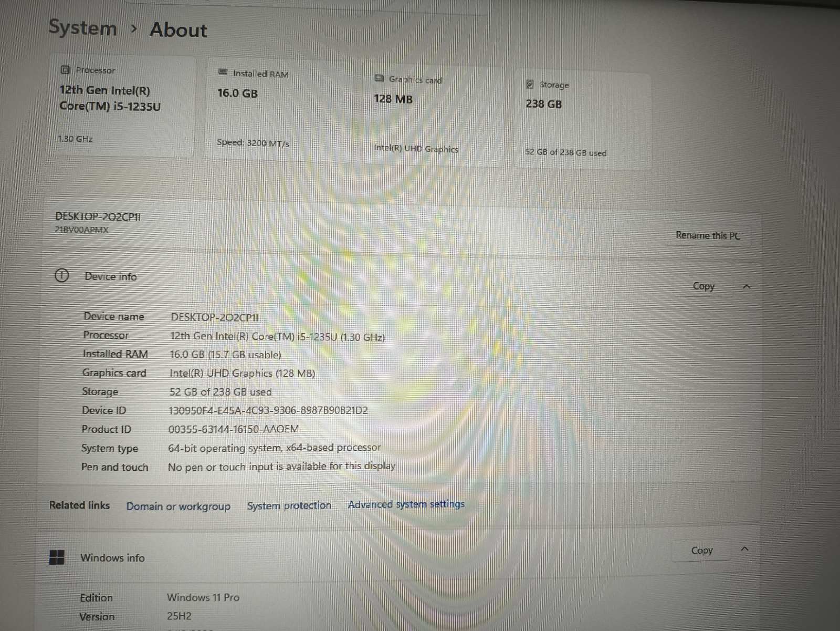Click the Device ID label
The height and width of the screenshot is (631, 840).
coord(104,410)
